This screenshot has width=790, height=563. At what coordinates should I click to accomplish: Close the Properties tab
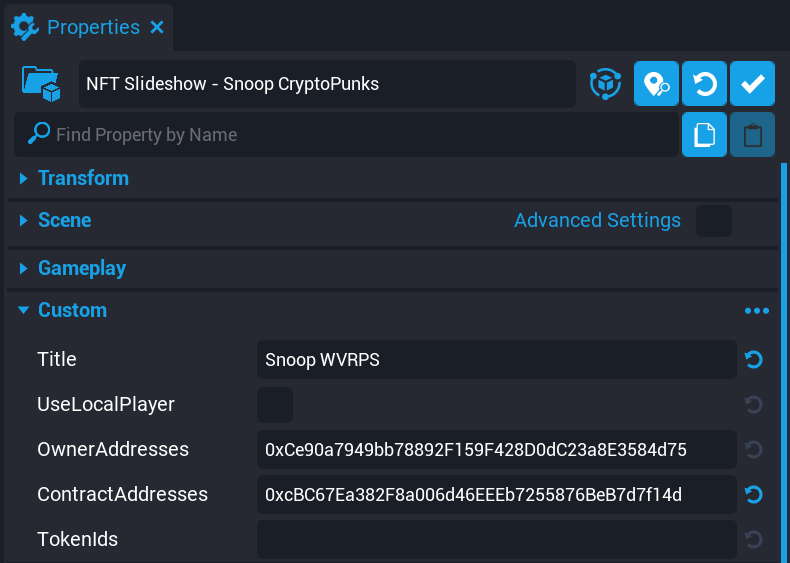tap(157, 27)
